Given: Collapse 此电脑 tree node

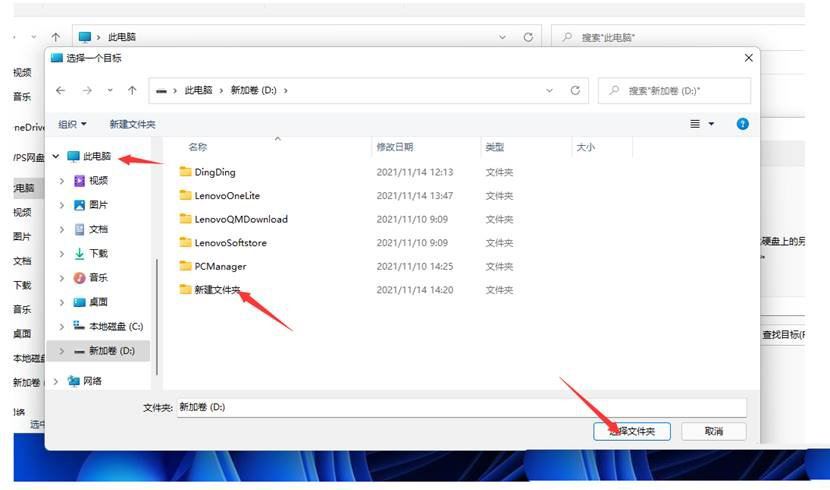Looking at the screenshot, I should coord(56,156).
